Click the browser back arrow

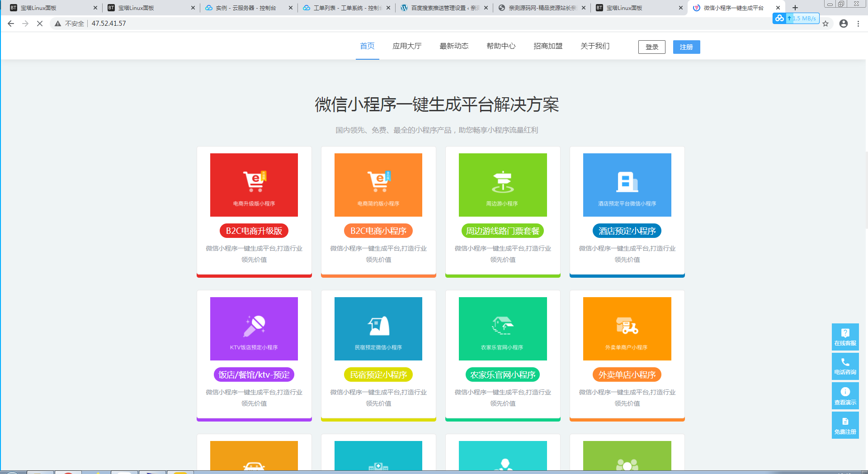click(11, 24)
